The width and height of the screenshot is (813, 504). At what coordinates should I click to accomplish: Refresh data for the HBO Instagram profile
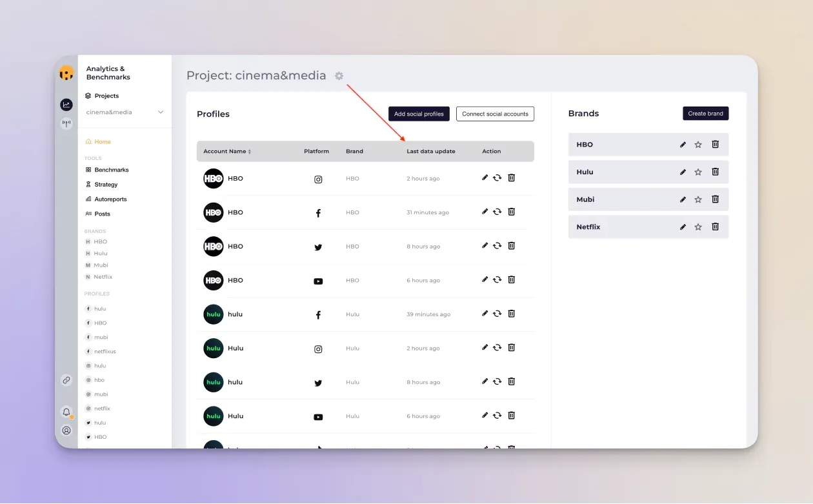(497, 177)
